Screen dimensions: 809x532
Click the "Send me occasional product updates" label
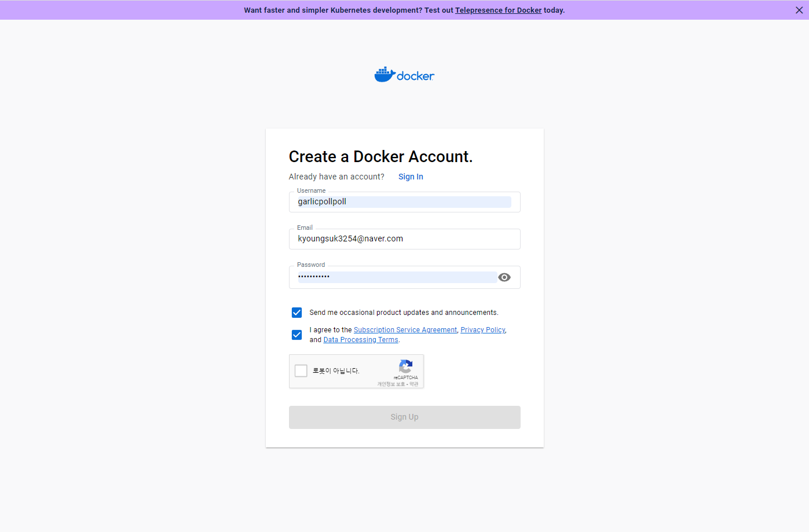pos(404,313)
